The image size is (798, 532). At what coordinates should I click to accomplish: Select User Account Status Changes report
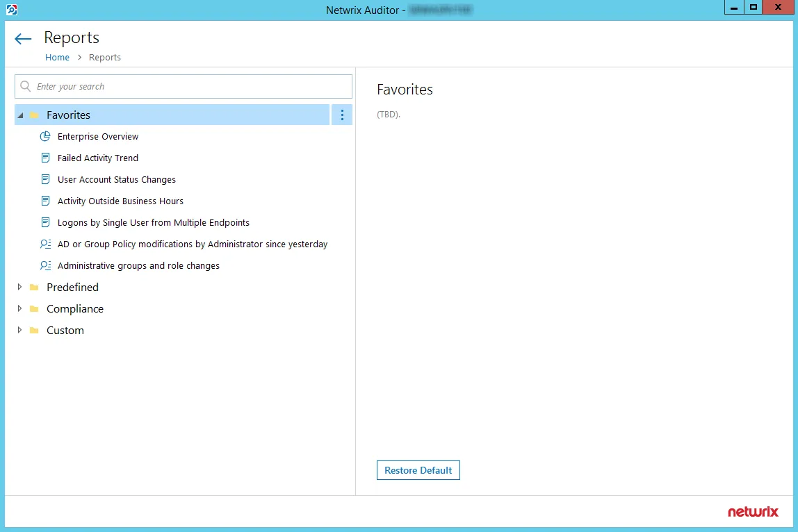(x=117, y=180)
